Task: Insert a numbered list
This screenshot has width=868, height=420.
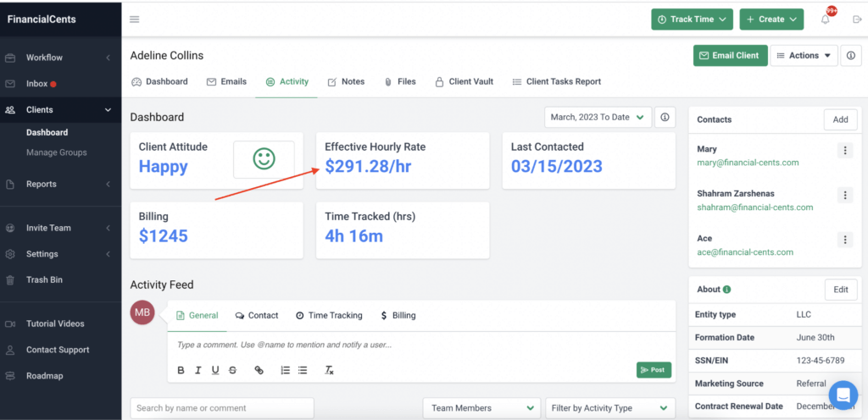Action: pos(285,370)
